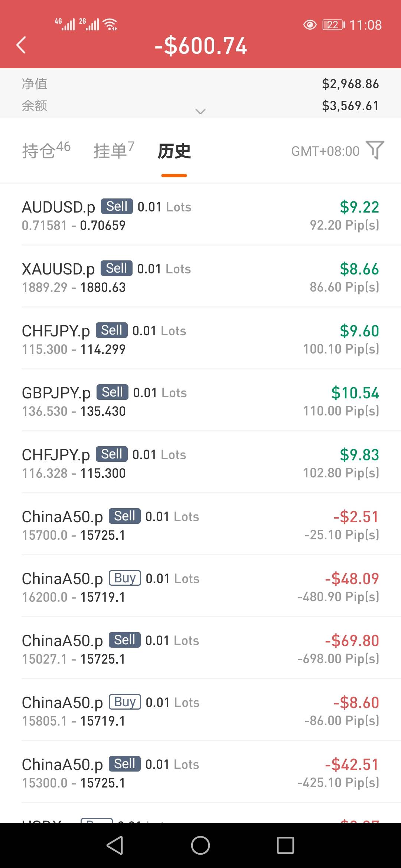The height and width of the screenshot is (868, 401).
Task: Open ChinaA50.p trade with -$69.80 loss
Action: [200, 649]
